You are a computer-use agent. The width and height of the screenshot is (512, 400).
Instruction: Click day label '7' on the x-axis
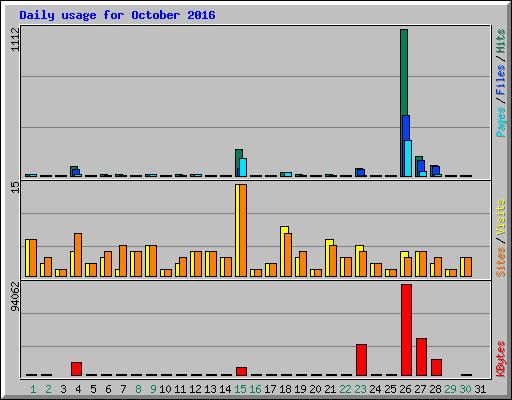point(123,389)
